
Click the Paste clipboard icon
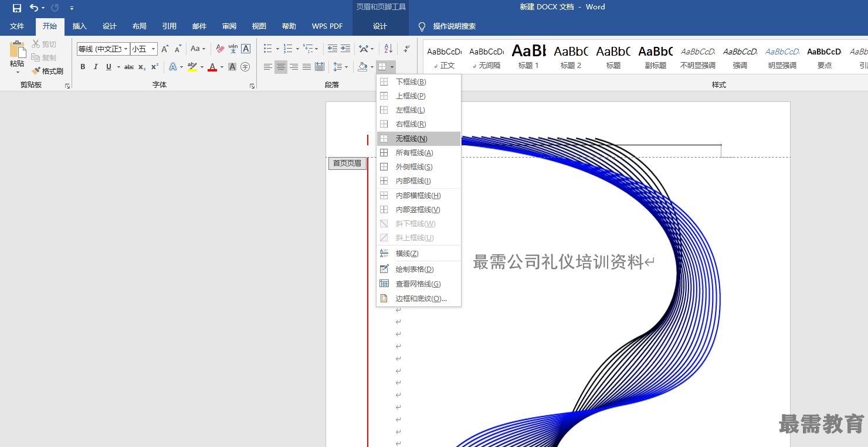18,50
